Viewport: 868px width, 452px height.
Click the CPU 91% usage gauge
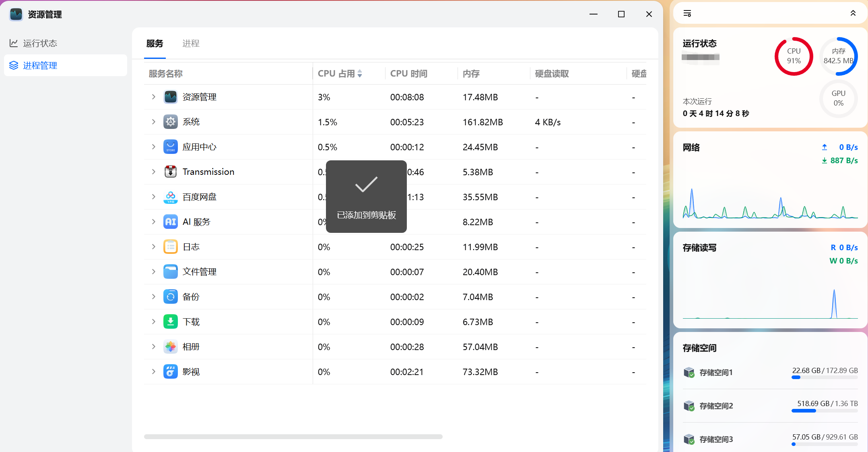[794, 56]
